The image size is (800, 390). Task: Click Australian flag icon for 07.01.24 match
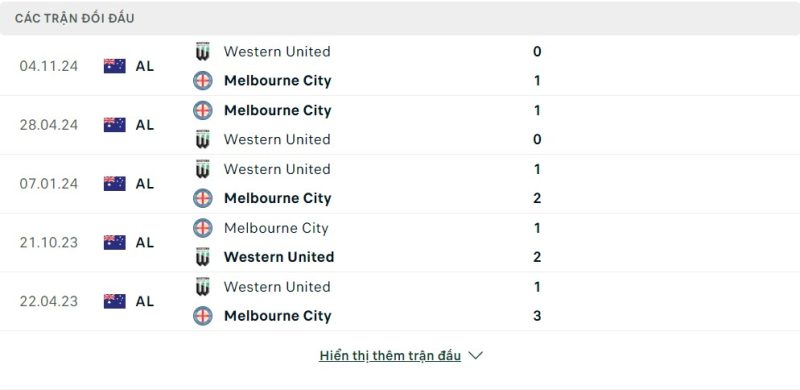coord(115,184)
